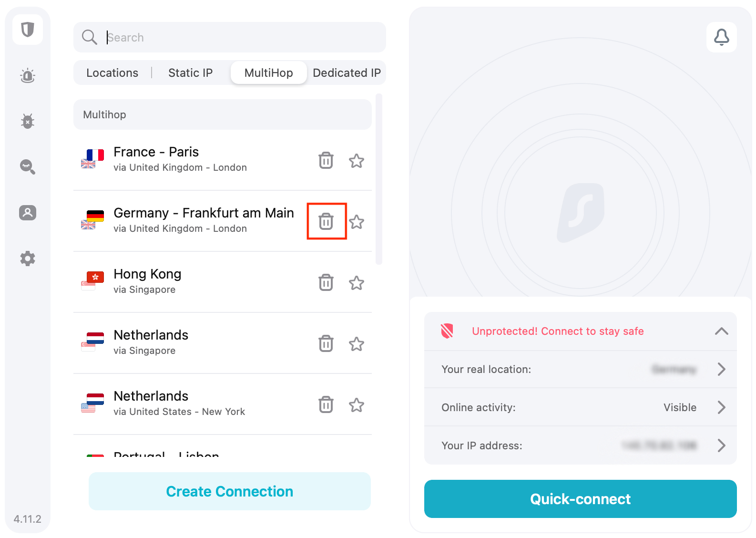This screenshot has height=538, width=756.
Task: Expand the Online activity row
Action: [581, 407]
